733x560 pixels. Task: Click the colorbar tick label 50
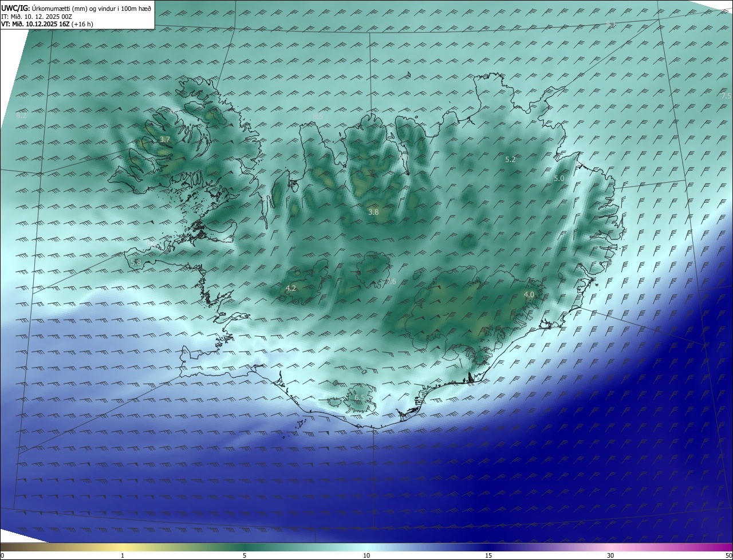point(728,555)
